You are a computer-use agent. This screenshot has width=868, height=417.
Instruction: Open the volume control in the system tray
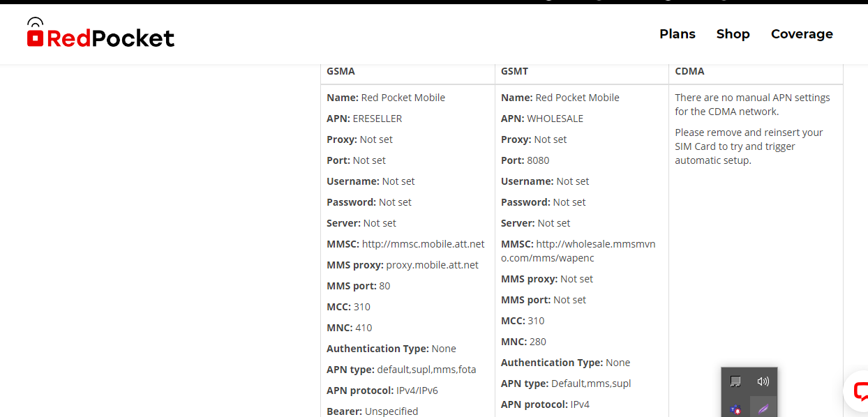(x=763, y=381)
